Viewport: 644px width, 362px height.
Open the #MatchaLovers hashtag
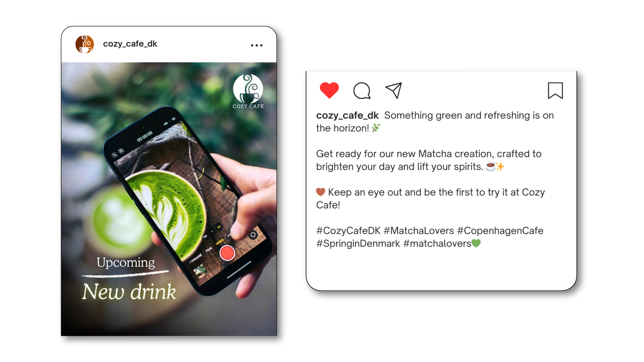click(419, 230)
